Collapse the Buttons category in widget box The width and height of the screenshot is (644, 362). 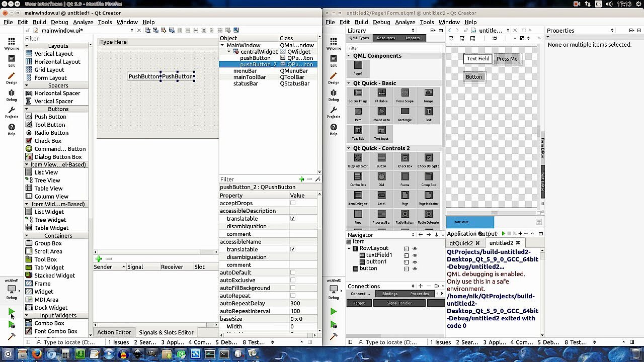[x=27, y=109]
